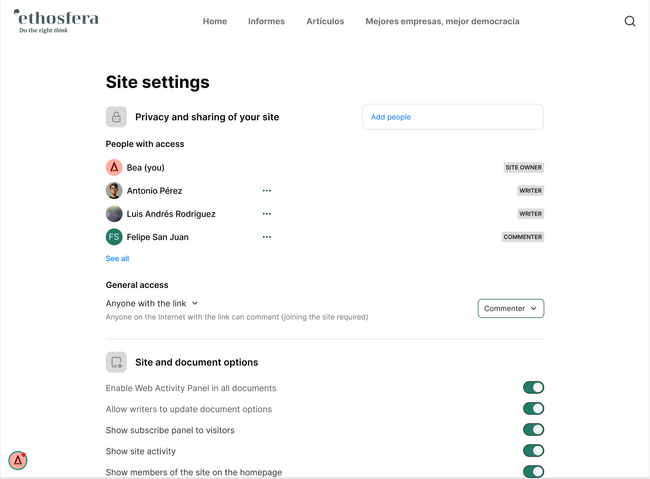Open options menu for Felipe San Juan
The image size is (650, 479).
[267, 237]
